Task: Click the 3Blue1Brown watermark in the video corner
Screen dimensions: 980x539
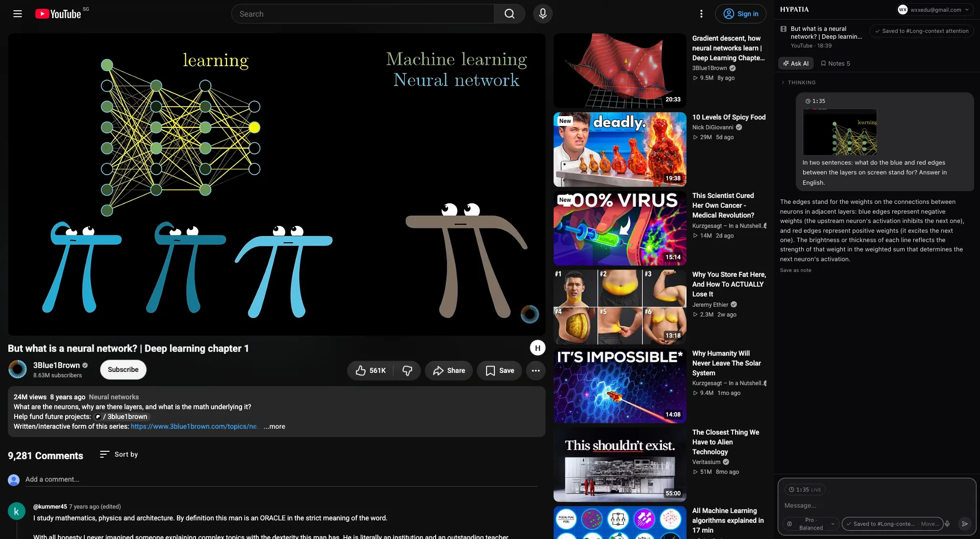Action: click(530, 314)
